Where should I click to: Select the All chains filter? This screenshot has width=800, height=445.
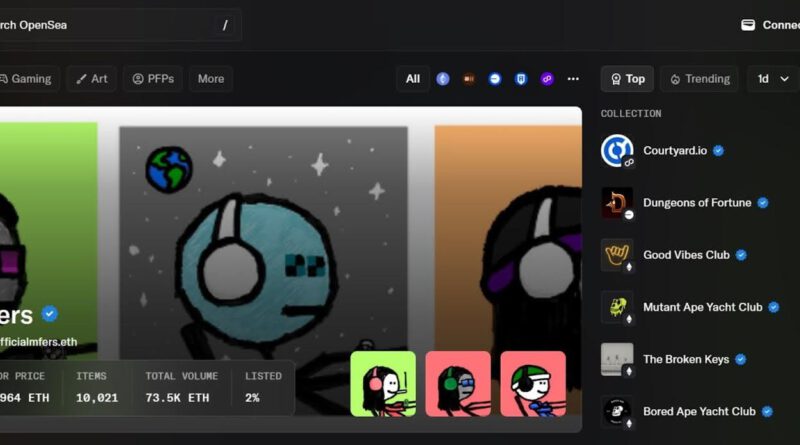413,79
